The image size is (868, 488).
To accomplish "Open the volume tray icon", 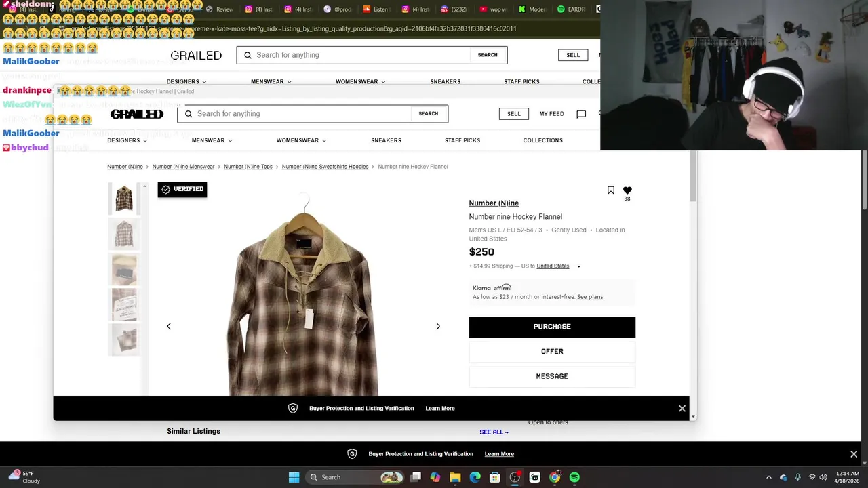I will coord(824,477).
